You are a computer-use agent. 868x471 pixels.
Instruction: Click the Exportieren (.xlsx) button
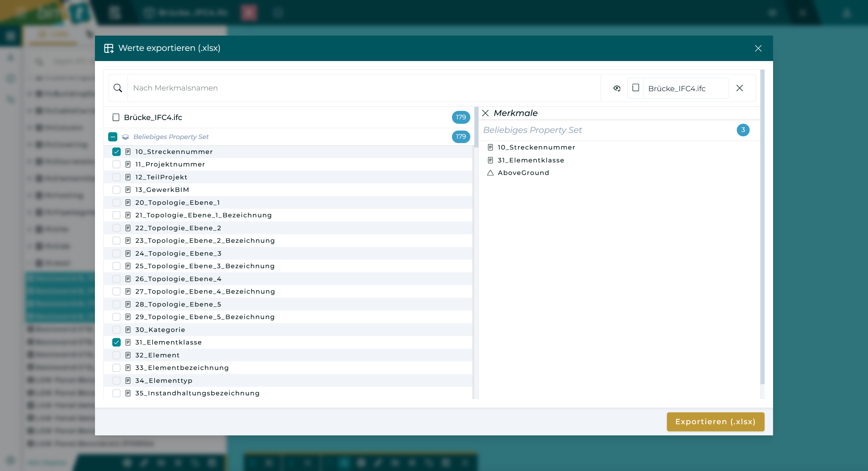tap(715, 421)
